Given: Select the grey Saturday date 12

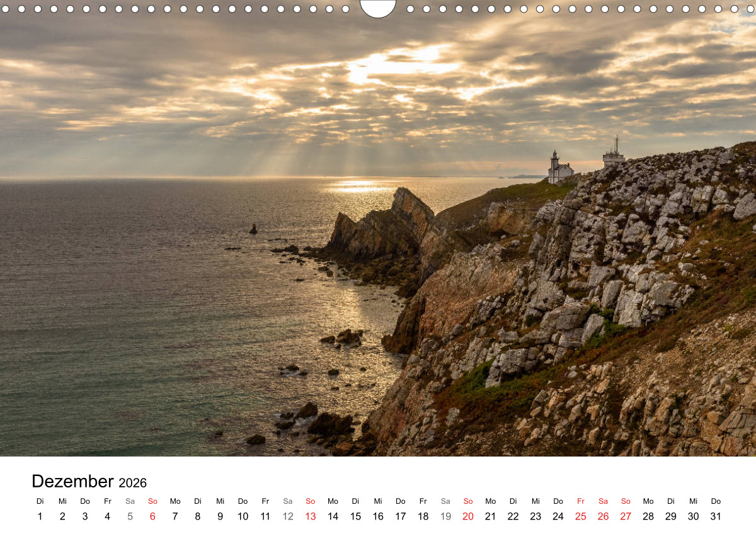Looking at the screenshot, I should (x=288, y=516).
